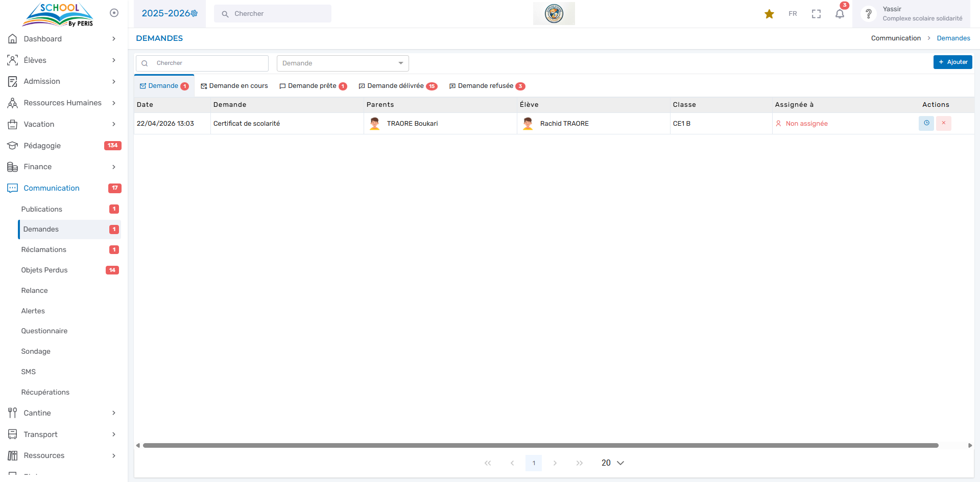Click the horizontal scrollbar under the table
This screenshot has width=980, height=482.
tap(540, 445)
